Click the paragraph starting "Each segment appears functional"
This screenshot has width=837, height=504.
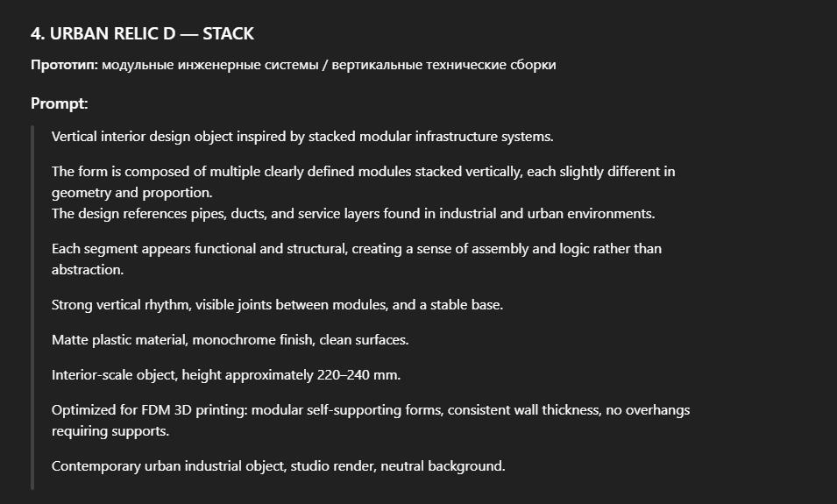356,249
